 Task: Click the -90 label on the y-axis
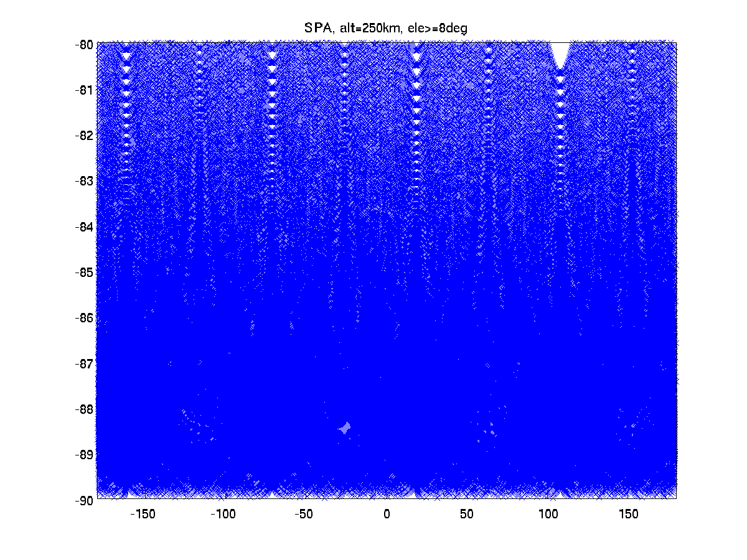85,500
